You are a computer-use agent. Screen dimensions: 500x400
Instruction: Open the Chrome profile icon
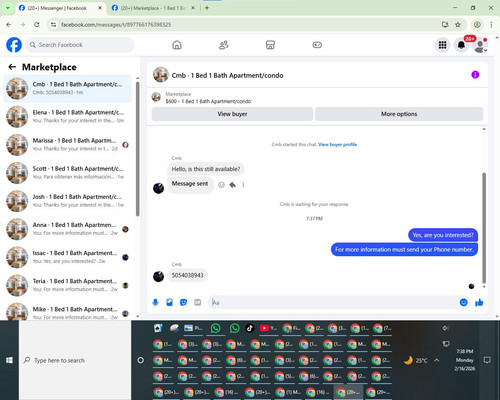pyautogui.click(x=477, y=25)
